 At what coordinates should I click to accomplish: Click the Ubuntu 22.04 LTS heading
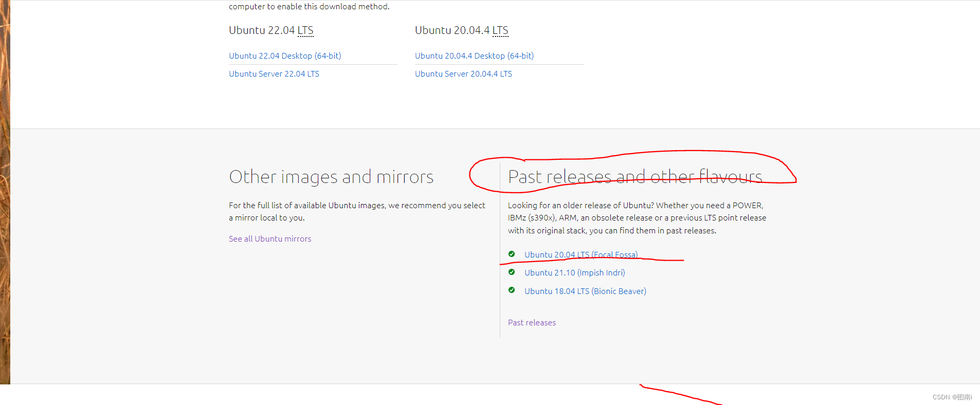271,30
